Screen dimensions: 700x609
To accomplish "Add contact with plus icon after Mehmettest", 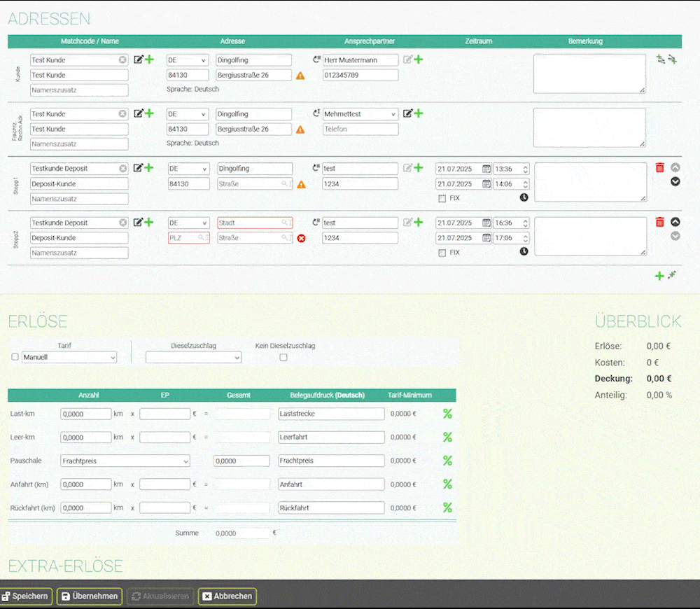I will click(x=419, y=113).
